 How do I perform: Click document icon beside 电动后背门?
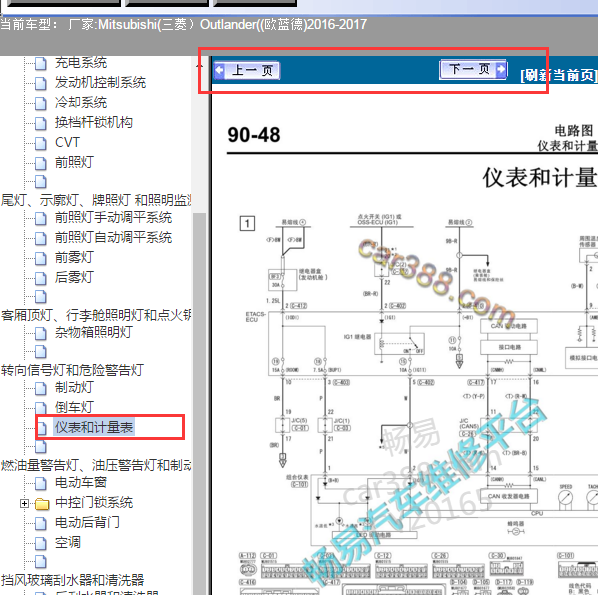41,523
